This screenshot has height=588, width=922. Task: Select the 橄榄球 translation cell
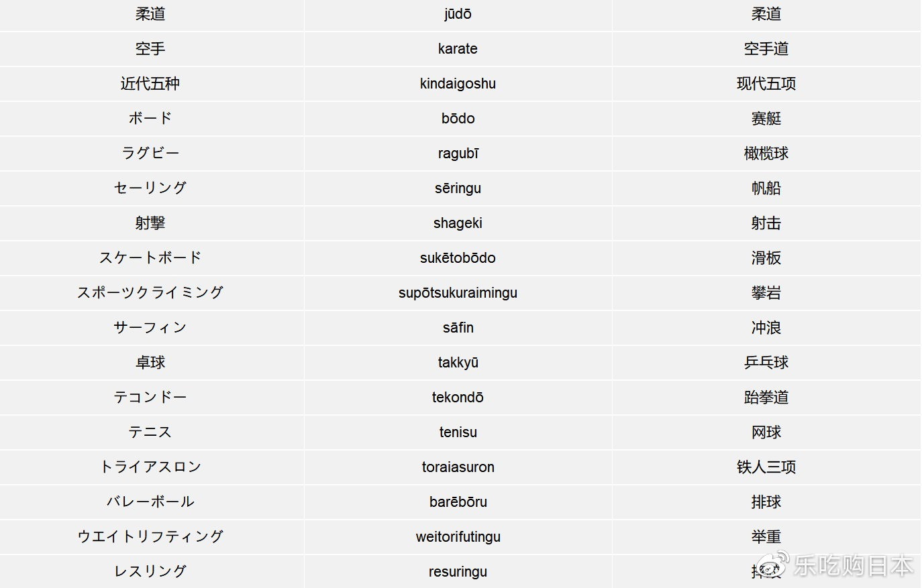(766, 154)
